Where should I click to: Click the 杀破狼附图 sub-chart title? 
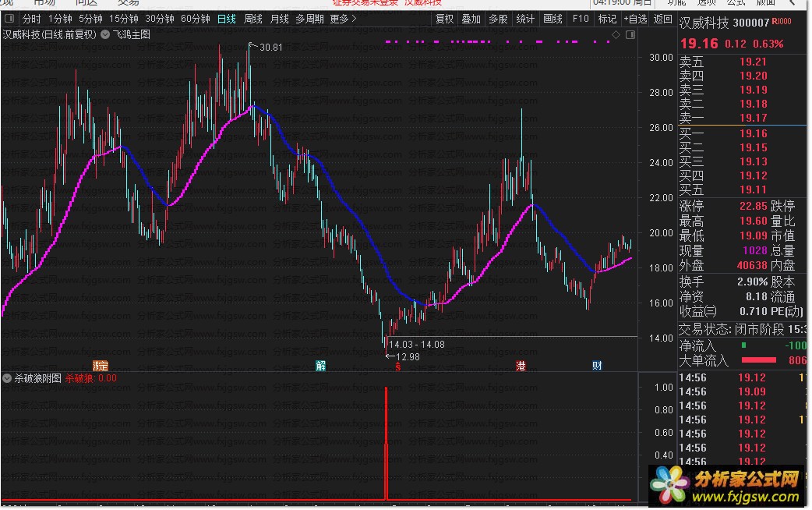pyautogui.click(x=37, y=378)
